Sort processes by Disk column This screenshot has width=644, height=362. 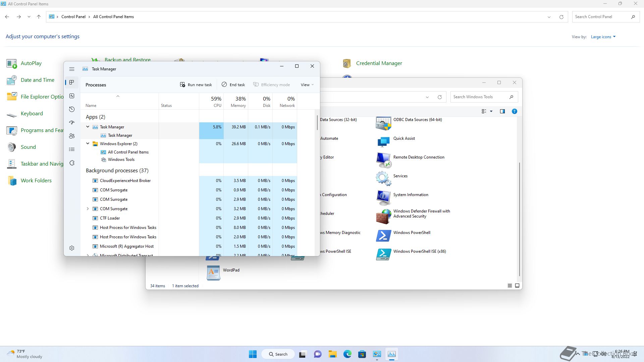[260, 102]
